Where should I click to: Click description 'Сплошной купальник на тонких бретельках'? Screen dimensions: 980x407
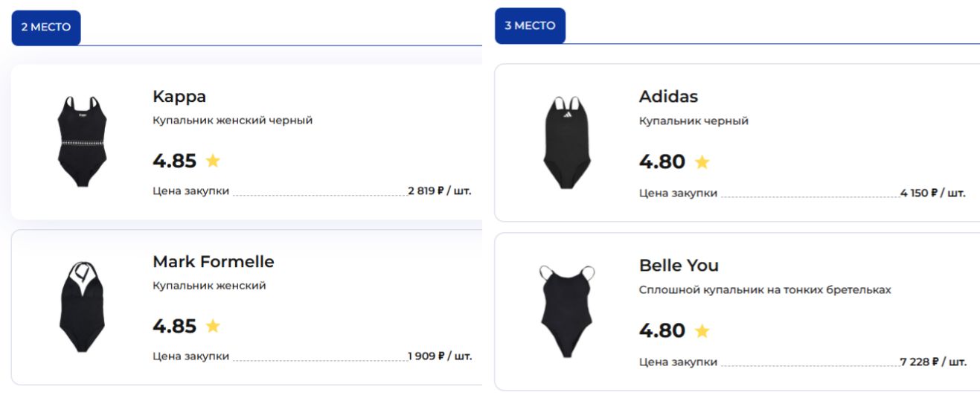click(765, 290)
